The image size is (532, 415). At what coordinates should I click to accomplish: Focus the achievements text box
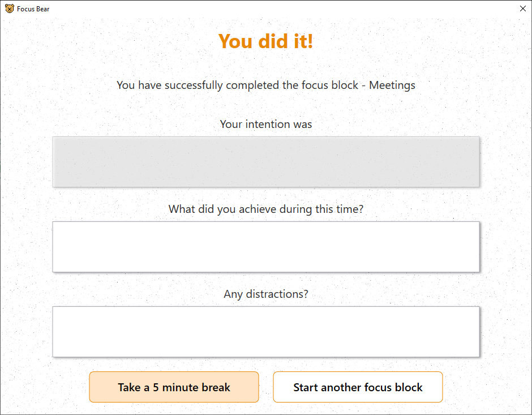coord(265,247)
